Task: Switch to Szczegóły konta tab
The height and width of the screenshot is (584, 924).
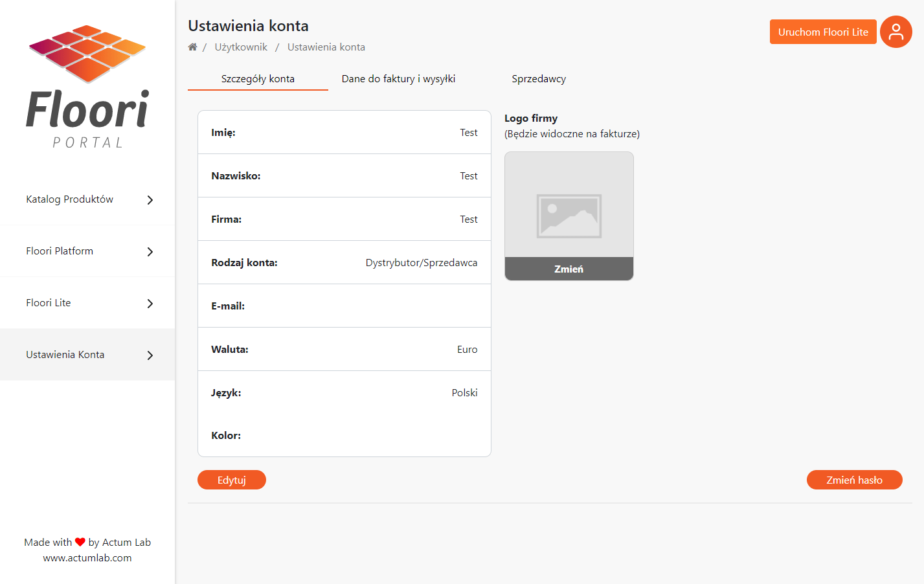Action: [x=258, y=79]
